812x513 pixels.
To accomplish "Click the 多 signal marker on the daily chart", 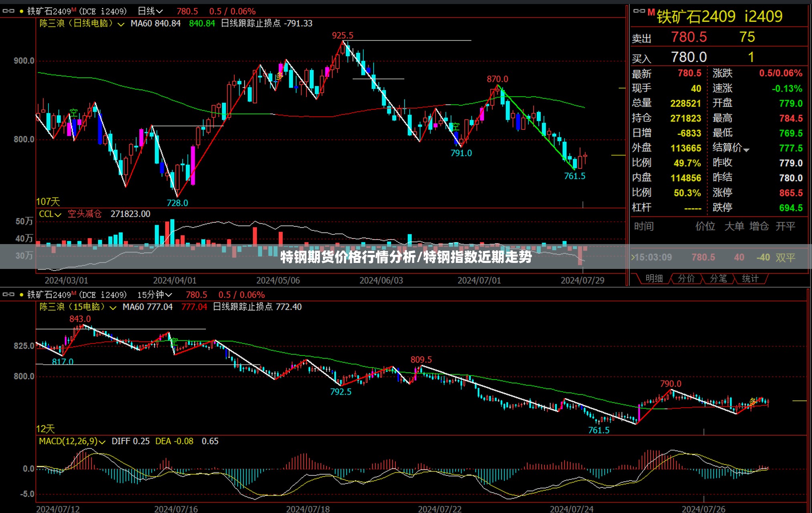I will point(279,76).
